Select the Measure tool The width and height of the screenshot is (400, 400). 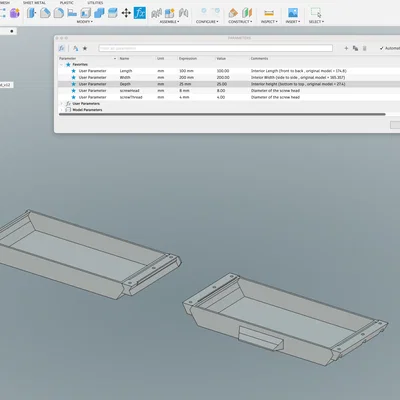click(x=269, y=13)
